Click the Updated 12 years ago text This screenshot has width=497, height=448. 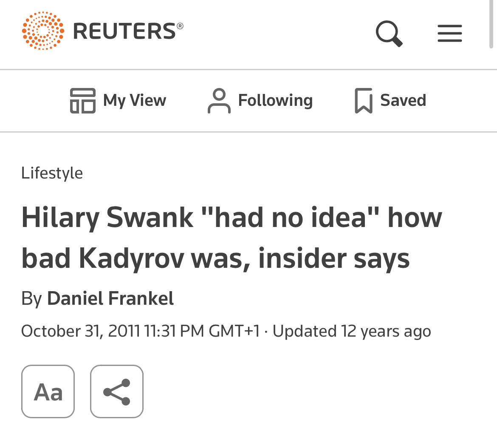click(352, 331)
